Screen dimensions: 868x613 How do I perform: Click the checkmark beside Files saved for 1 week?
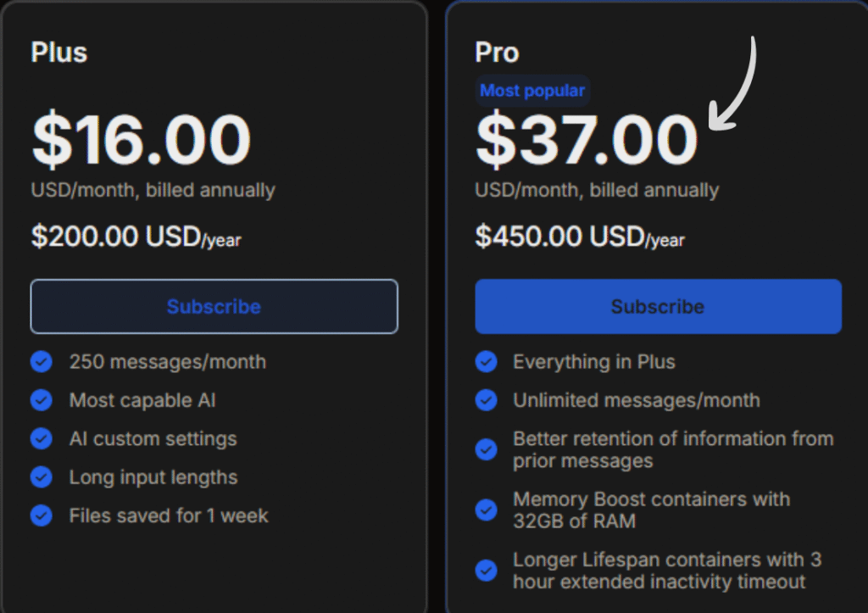[41, 515]
